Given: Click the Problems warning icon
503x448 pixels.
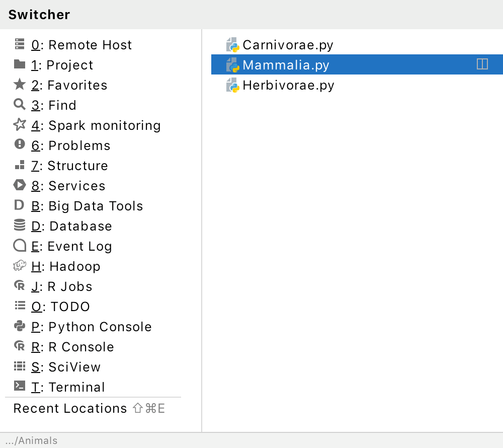Looking at the screenshot, I should point(20,145).
